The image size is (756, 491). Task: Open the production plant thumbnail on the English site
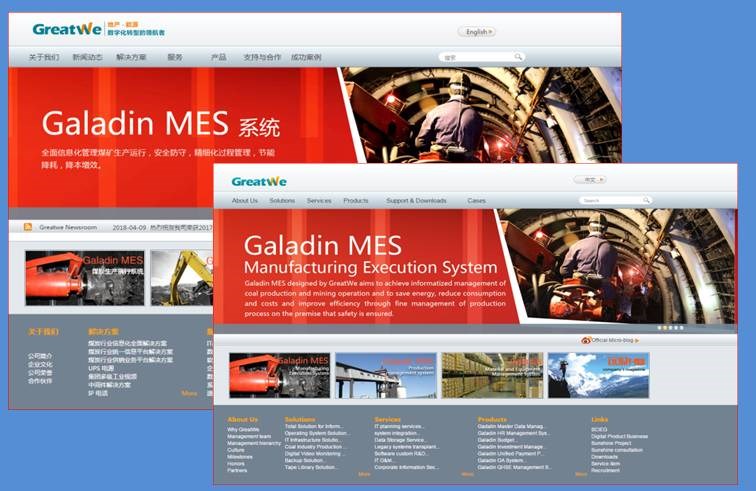click(x=386, y=375)
